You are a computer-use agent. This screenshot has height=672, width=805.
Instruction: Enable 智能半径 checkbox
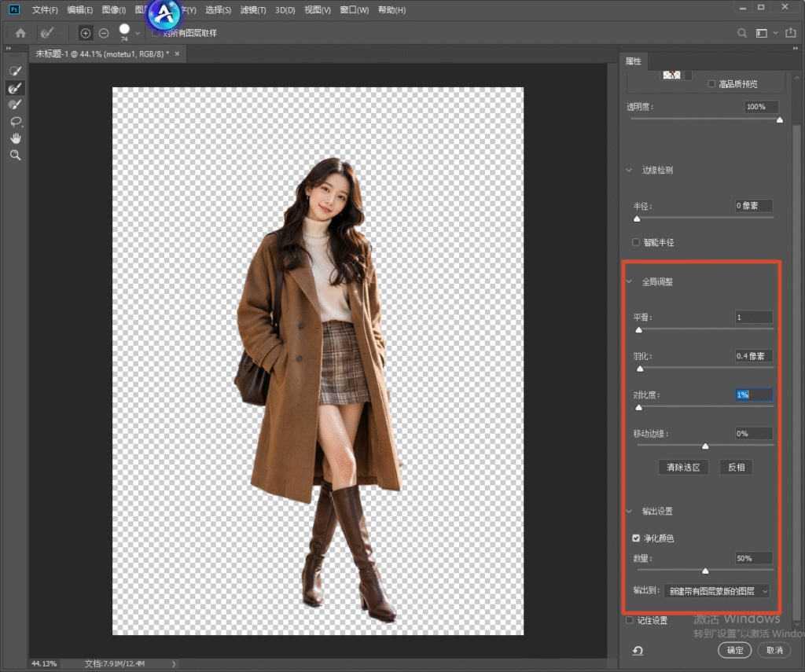click(x=636, y=242)
